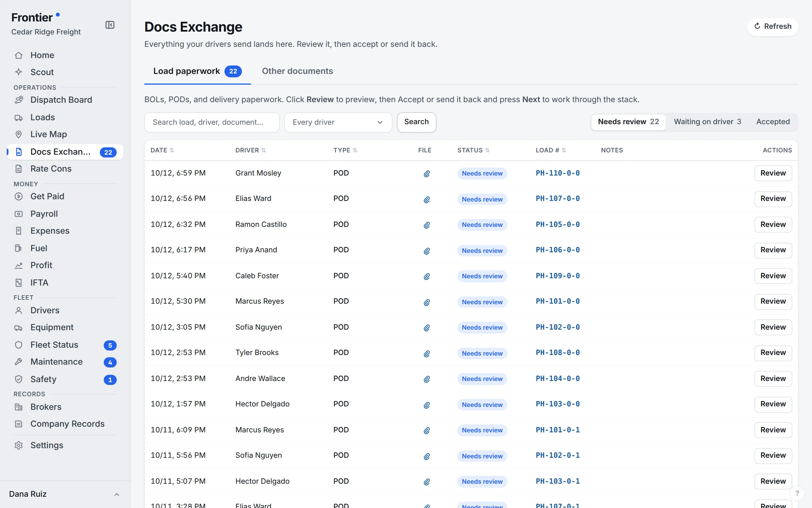
Task: Open load link PH-102-0-0
Action: [x=558, y=327]
